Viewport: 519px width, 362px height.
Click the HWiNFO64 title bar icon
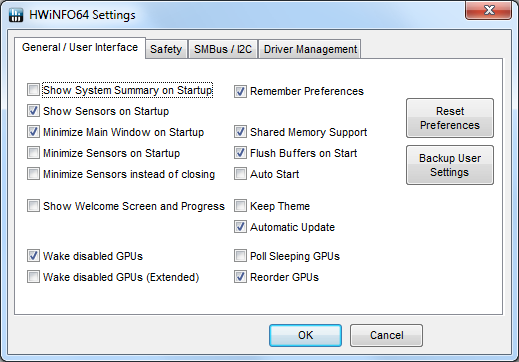coord(16,15)
